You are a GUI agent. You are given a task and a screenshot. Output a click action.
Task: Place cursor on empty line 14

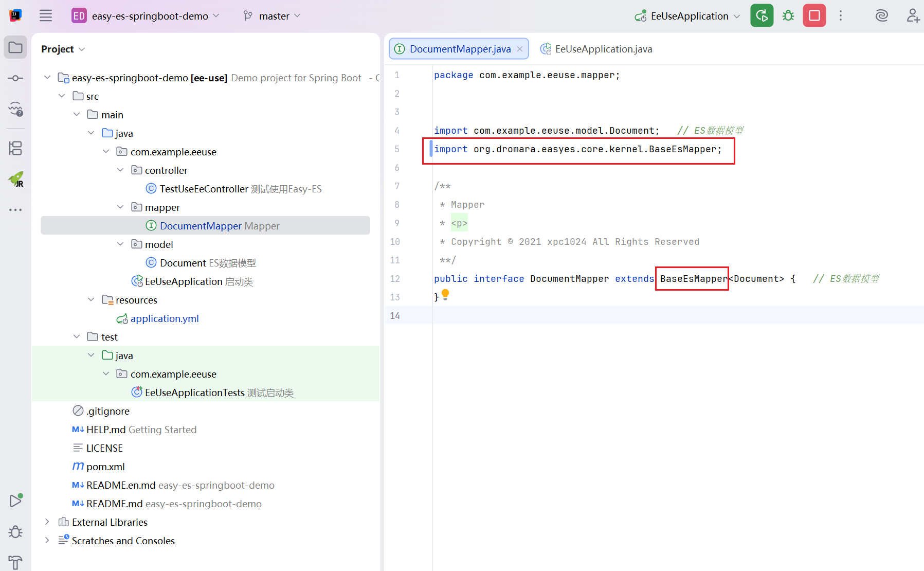click(678, 315)
